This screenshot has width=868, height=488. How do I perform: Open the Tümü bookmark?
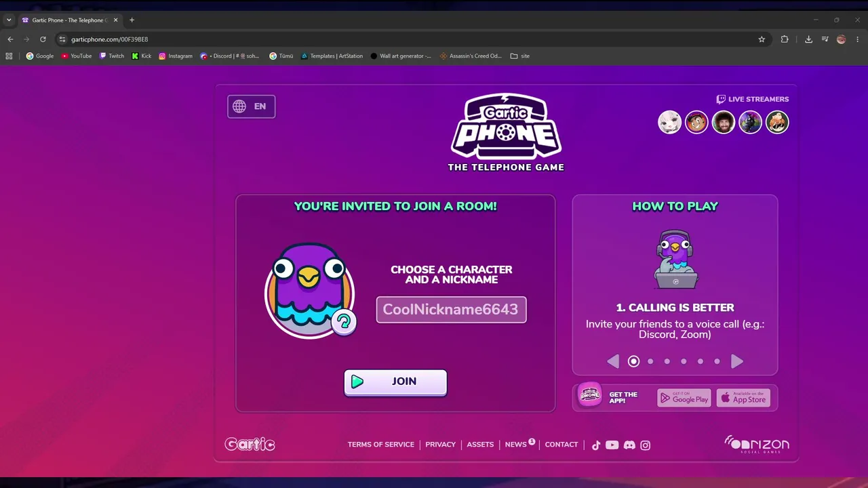click(281, 56)
